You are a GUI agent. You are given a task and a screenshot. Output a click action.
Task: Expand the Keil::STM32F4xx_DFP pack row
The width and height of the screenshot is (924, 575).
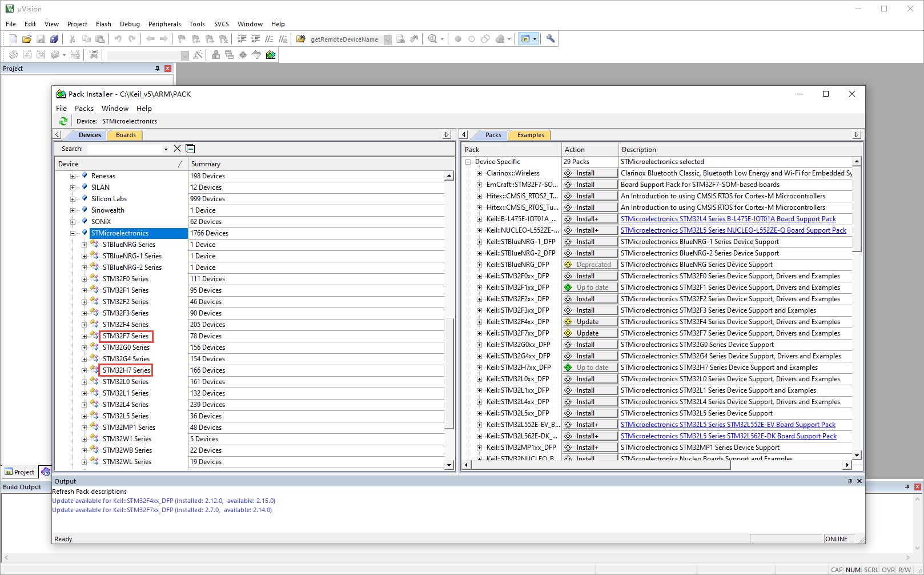click(x=479, y=322)
